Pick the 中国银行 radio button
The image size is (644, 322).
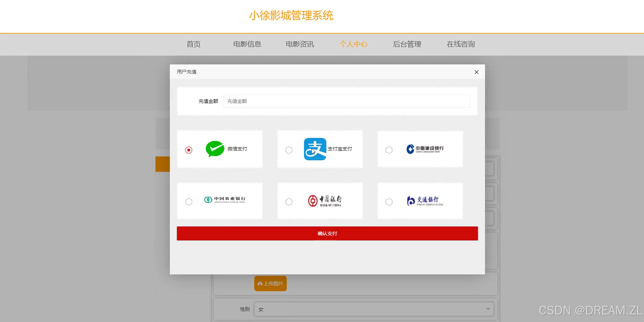tap(289, 202)
